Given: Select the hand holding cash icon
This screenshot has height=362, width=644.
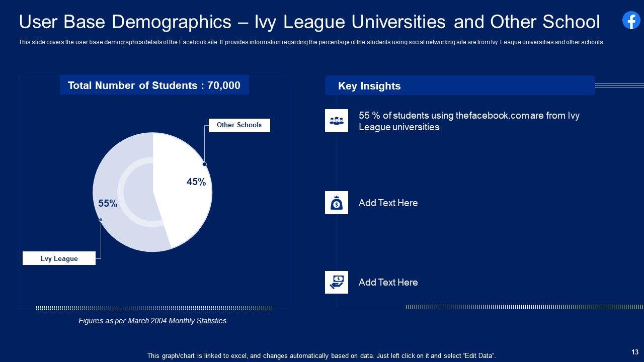Looking at the screenshot, I should (336, 283).
